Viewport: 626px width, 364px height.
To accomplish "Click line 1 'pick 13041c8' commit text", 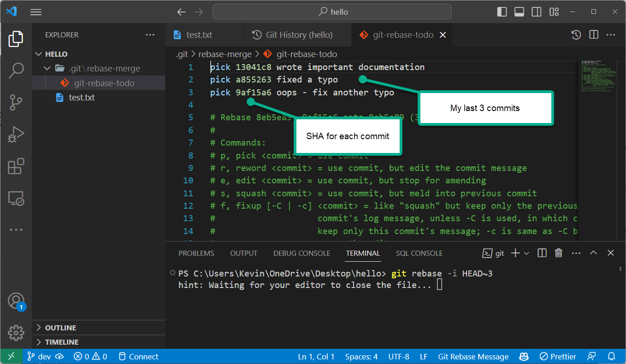I will click(x=317, y=67).
